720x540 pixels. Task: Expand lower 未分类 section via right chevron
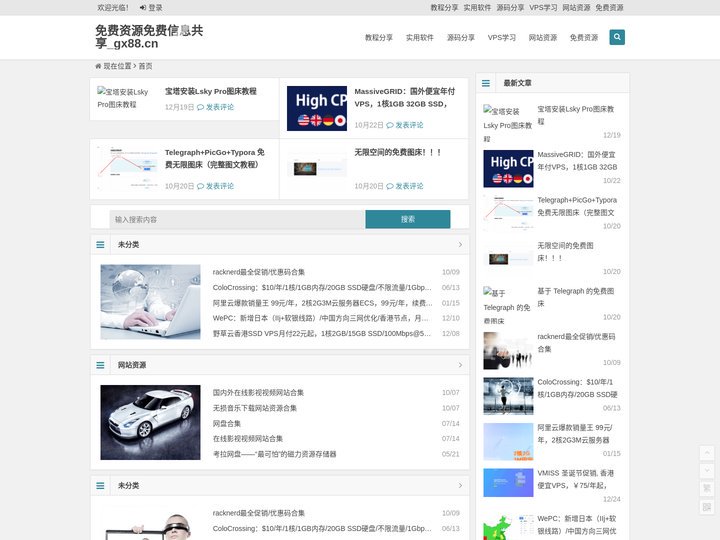point(460,485)
